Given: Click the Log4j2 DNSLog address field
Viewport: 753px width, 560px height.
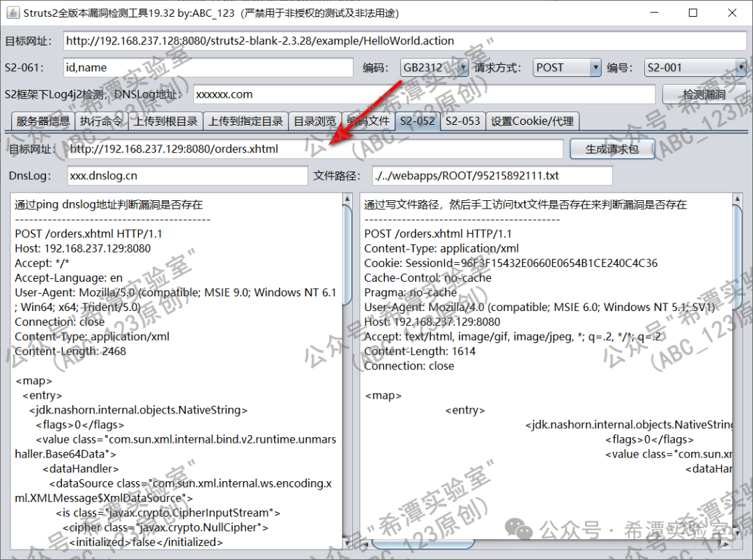Looking at the screenshot, I should click(x=424, y=95).
